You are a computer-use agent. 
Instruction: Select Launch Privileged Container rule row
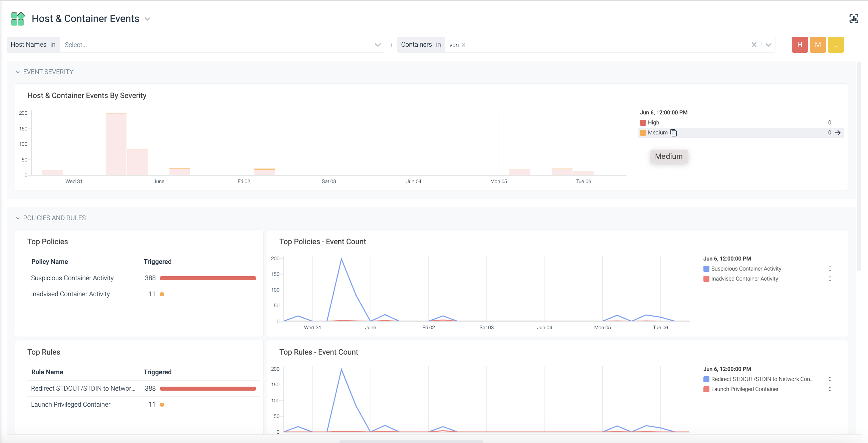pyautogui.click(x=143, y=405)
